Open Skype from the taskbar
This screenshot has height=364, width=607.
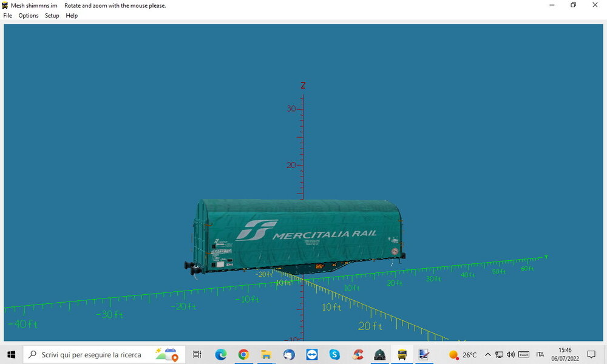[x=334, y=354]
